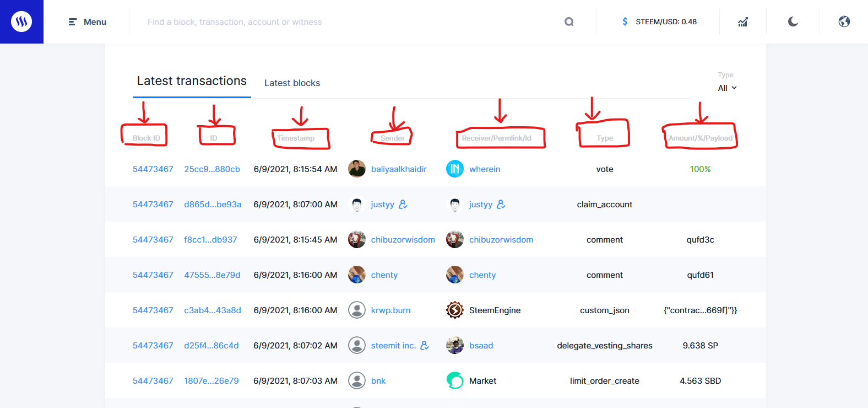Click the chibuzorwisdom avatar in the Receiver column
This screenshot has width=868, height=408.
click(455, 239)
